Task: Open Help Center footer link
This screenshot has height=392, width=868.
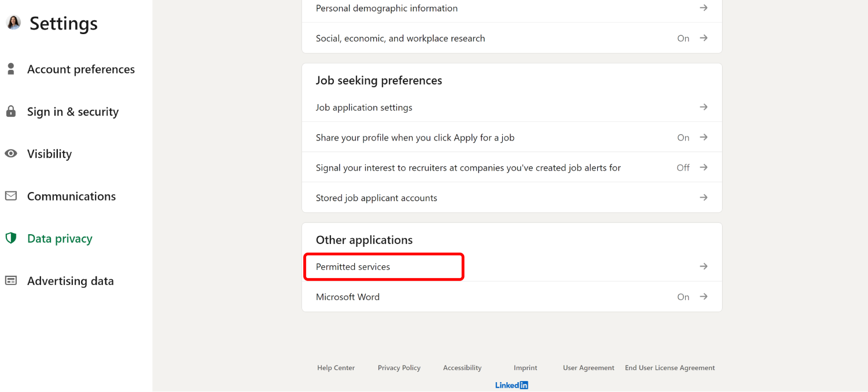Action: point(336,368)
